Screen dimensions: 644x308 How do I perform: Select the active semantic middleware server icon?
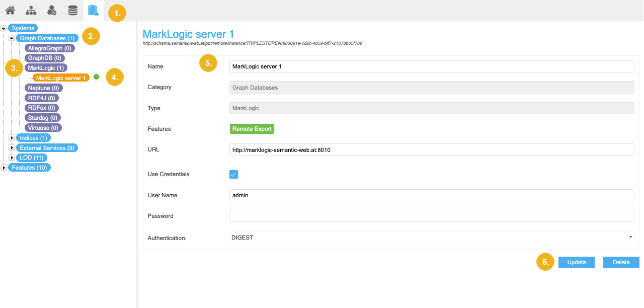click(94, 10)
